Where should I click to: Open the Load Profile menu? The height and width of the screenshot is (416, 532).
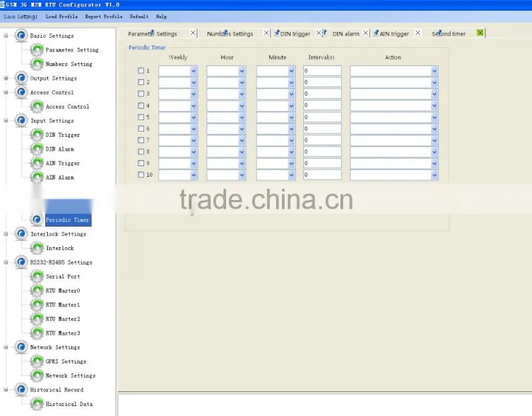click(62, 16)
